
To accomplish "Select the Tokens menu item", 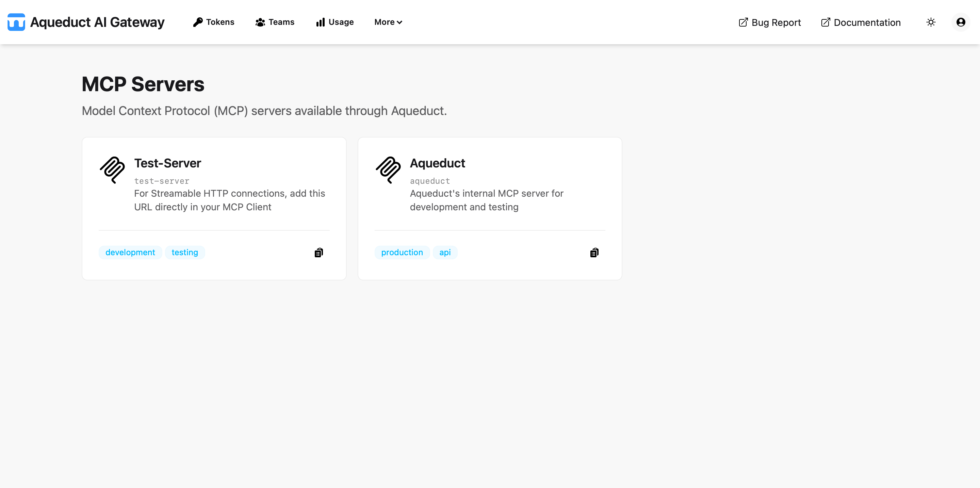I will 214,22.
